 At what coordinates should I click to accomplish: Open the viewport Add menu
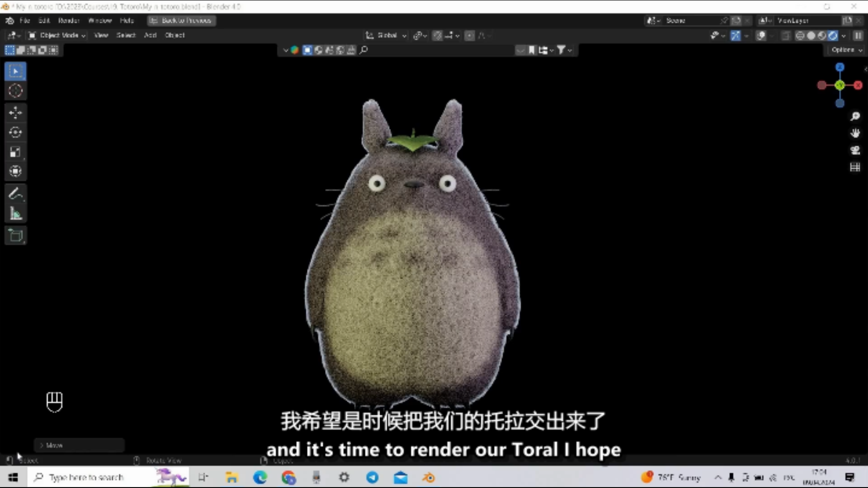tap(150, 35)
